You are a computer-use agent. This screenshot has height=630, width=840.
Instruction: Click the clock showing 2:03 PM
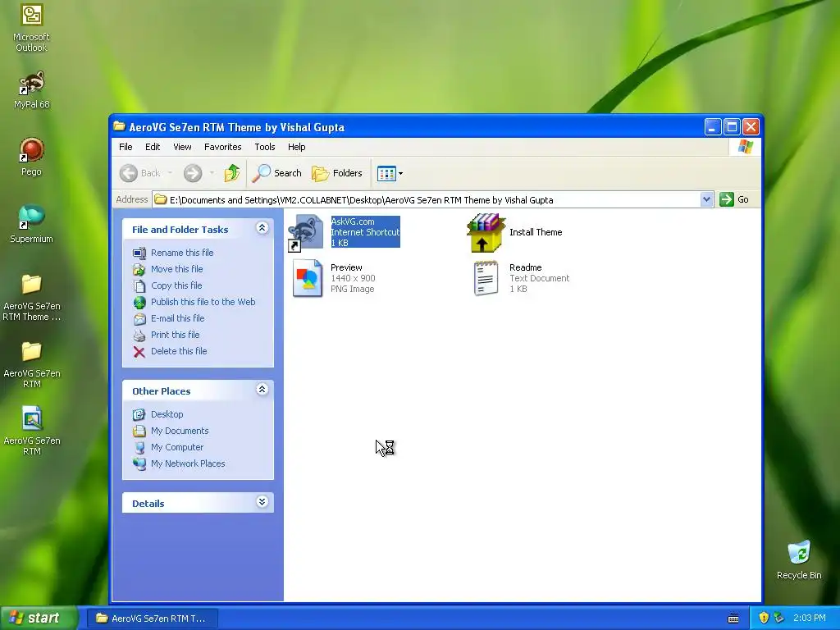(810, 618)
